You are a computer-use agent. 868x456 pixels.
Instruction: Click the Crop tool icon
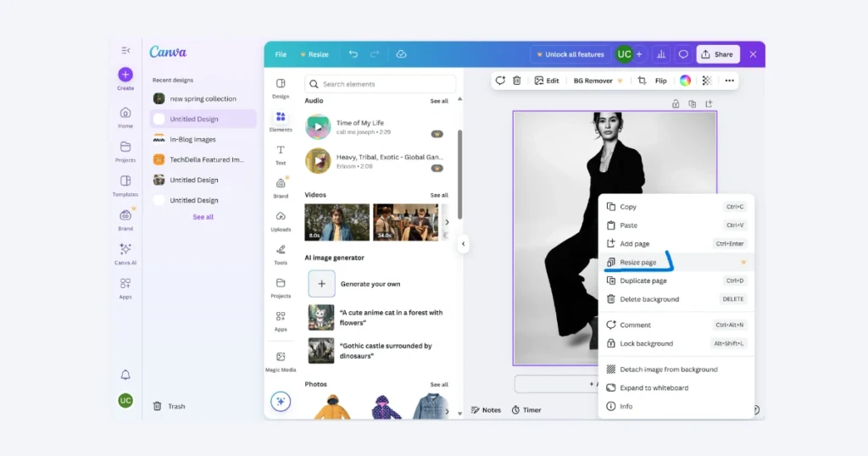coord(642,81)
